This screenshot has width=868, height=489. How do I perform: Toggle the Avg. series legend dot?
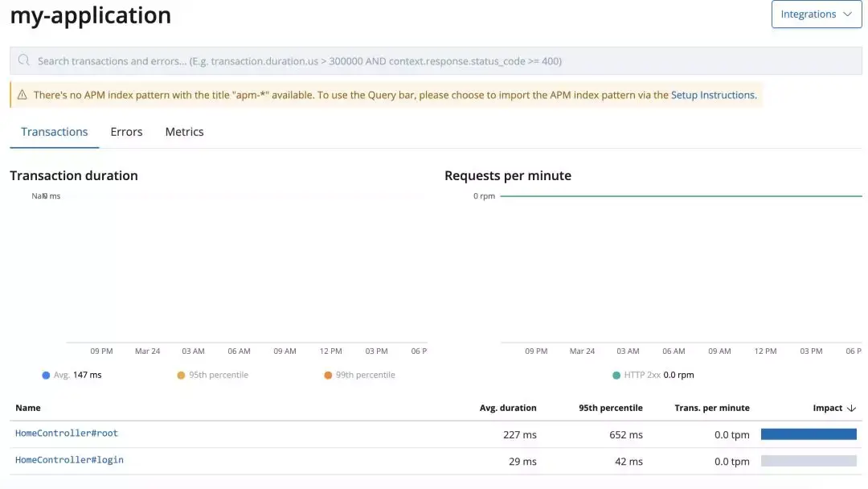coord(46,375)
